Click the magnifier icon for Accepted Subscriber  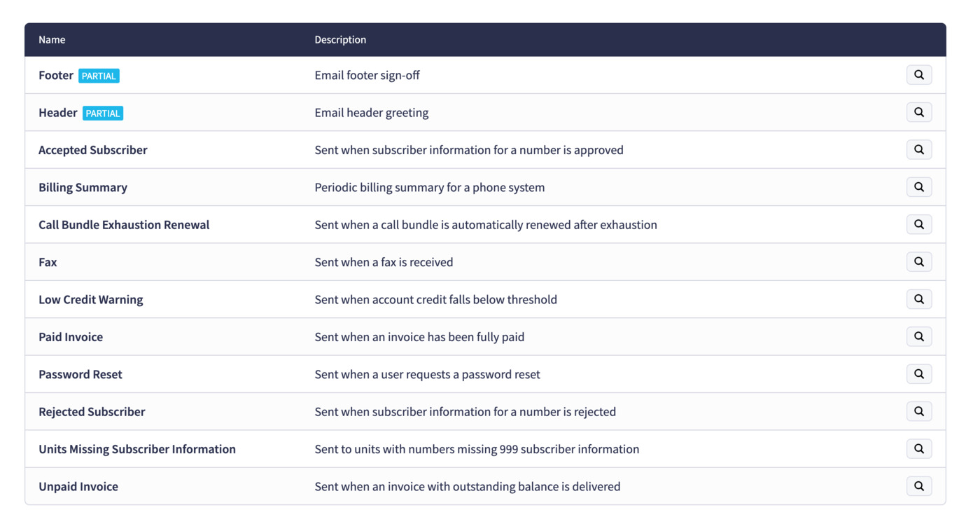coord(919,149)
